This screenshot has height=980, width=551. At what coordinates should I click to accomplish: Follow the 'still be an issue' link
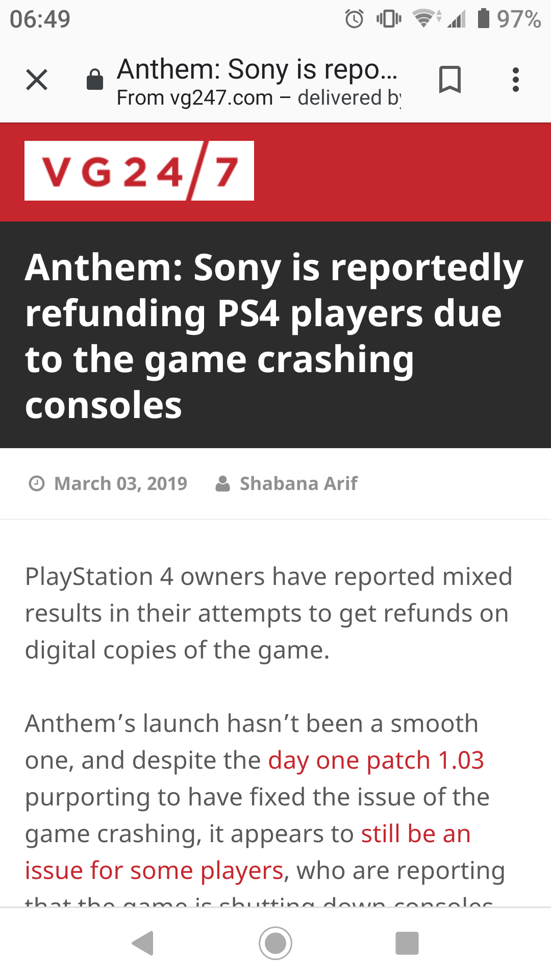click(415, 834)
